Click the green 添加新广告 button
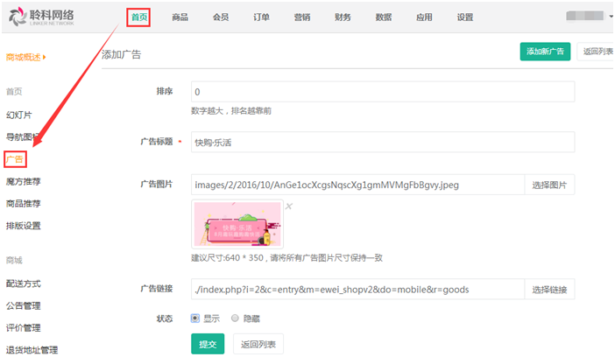The height and width of the screenshot is (364, 615). pyautogui.click(x=545, y=52)
